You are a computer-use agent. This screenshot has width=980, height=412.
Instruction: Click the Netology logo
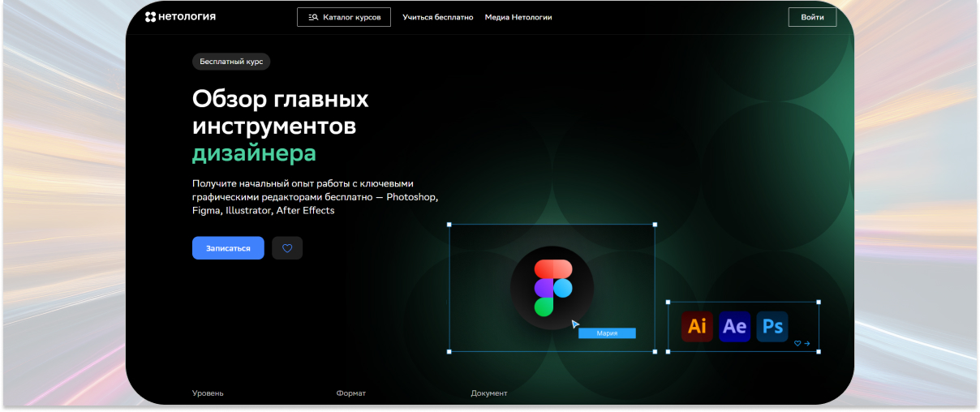coord(180,17)
